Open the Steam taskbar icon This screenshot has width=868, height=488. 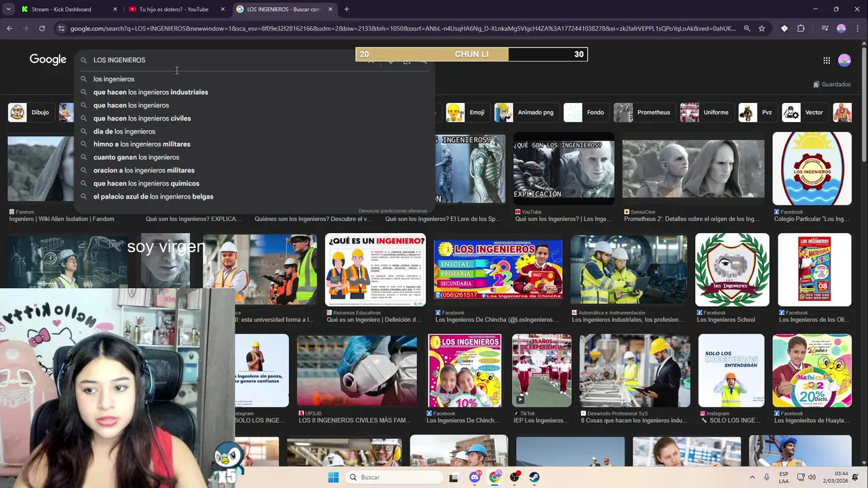(x=534, y=477)
